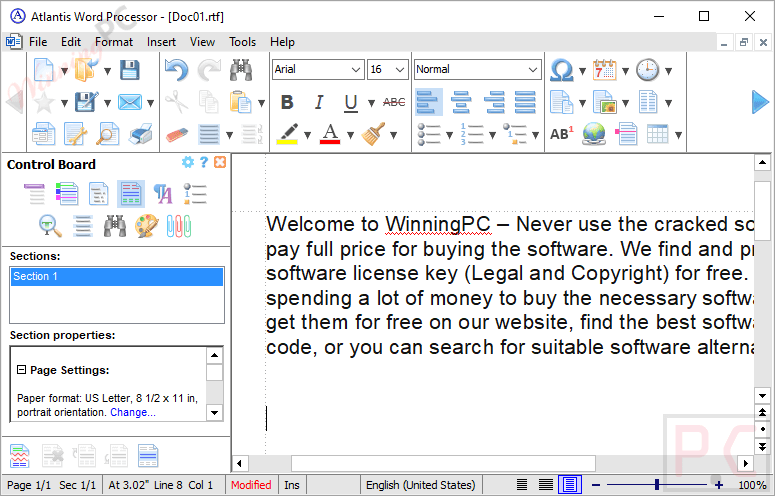Open the Insert menu

(161, 42)
